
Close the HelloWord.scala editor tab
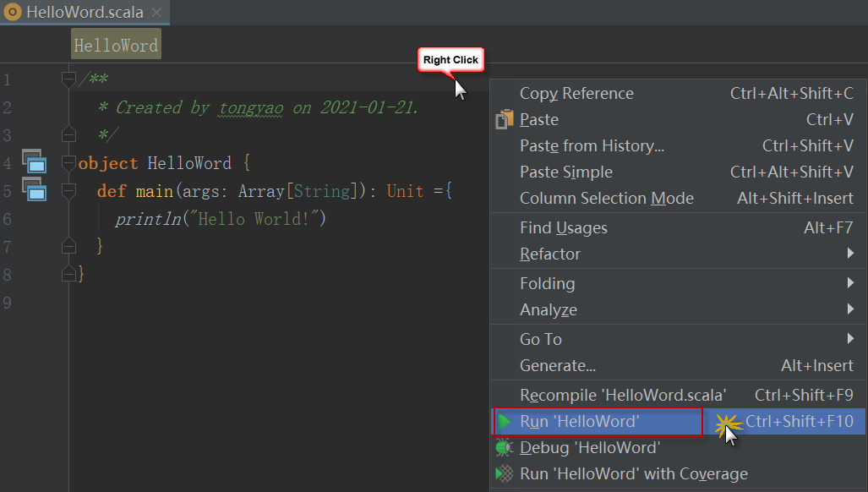pyautogui.click(x=155, y=13)
